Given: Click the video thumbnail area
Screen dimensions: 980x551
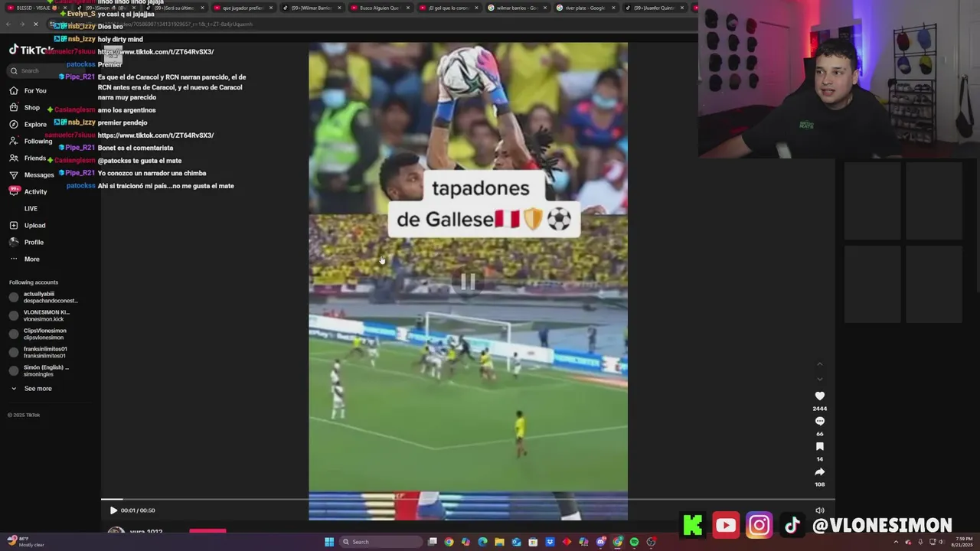Looking at the screenshot, I should (x=468, y=281).
